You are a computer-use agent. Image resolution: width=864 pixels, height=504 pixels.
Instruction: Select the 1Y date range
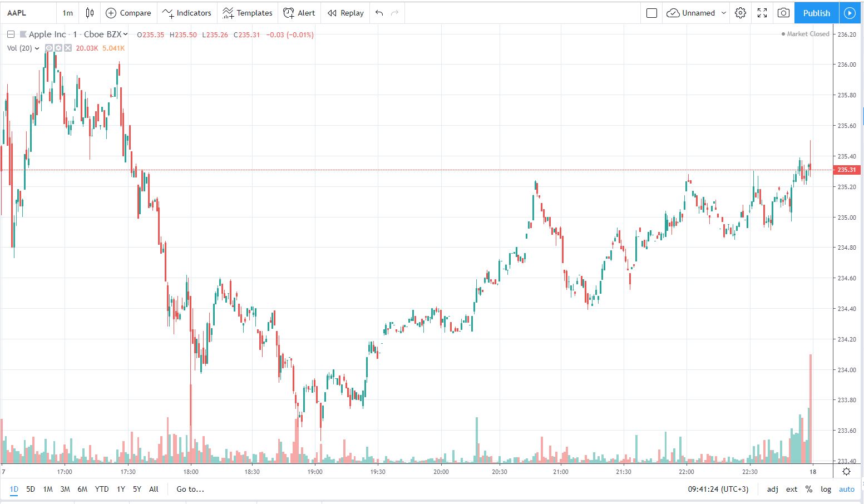point(121,489)
